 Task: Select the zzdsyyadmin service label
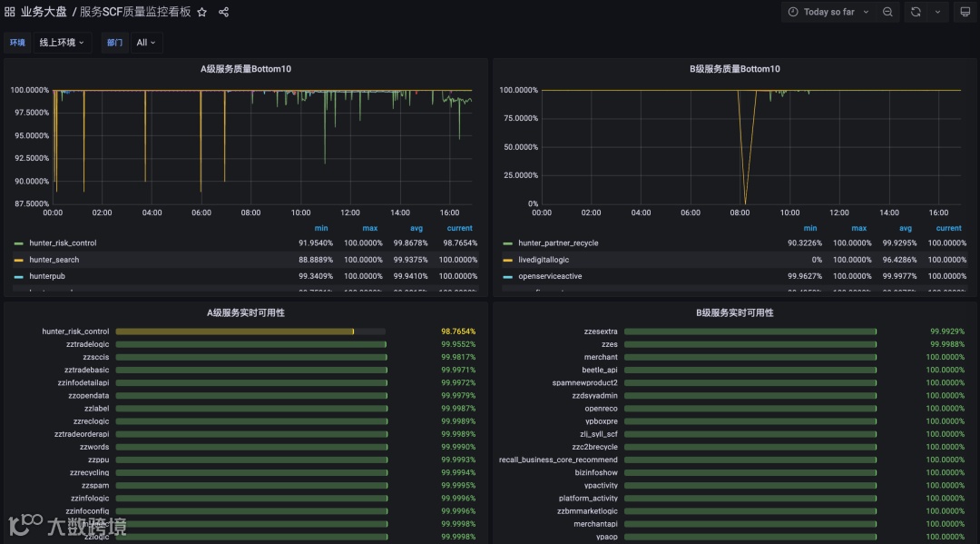594,396
